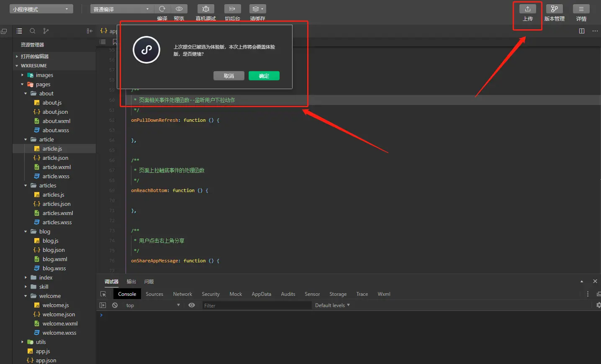Open the Sensor tab
Viewport: 601px width, 364px height.
click(x=312, y=294)
